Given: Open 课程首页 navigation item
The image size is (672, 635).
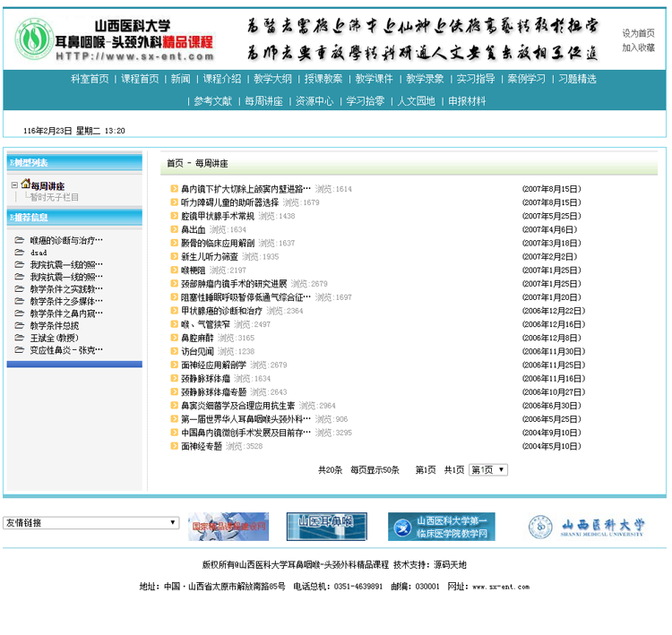Looking at the screenshot, I should [x=140, y=79].
